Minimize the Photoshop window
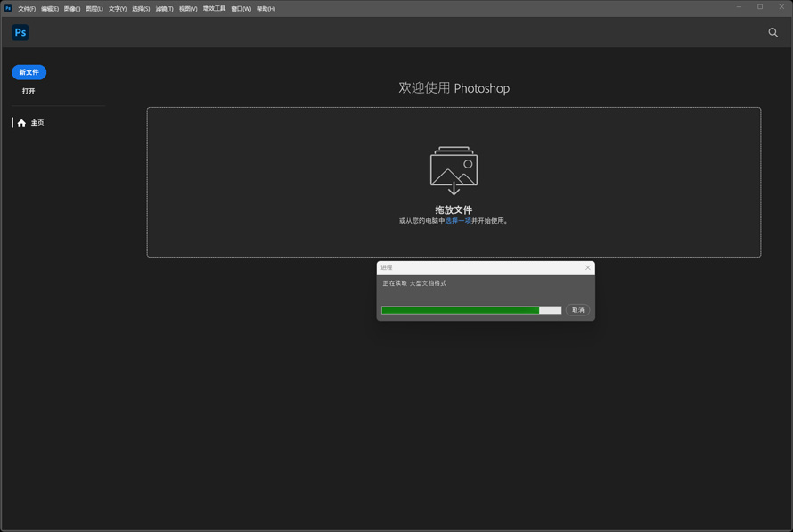793x532 pixels. (739, 6)
